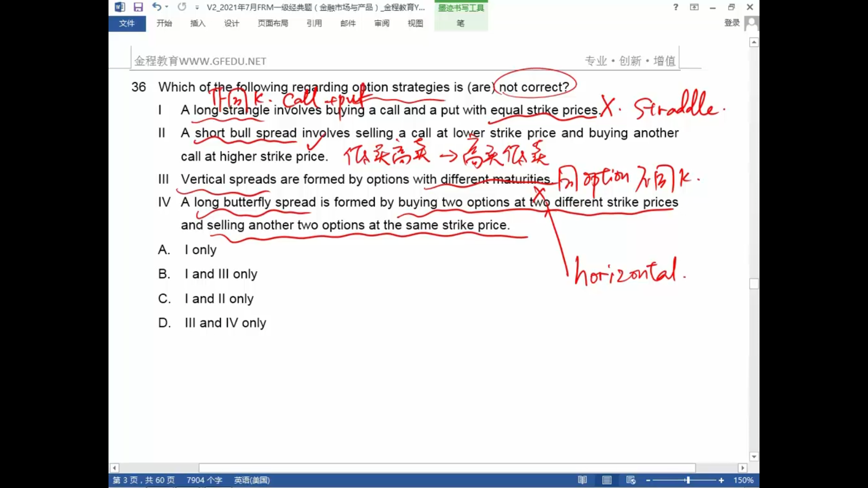This screenshot has width=868, height=488.
Task: Open word count 7904 个字 in status bar
Action: pyautogui.click(x=205, y=480)
